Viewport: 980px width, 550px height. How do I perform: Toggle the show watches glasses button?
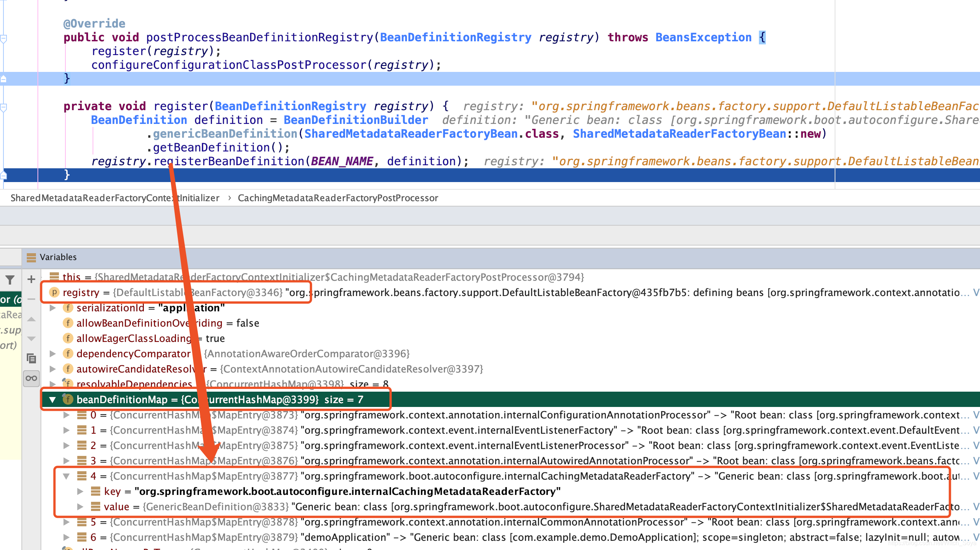[x=31, y=378]
